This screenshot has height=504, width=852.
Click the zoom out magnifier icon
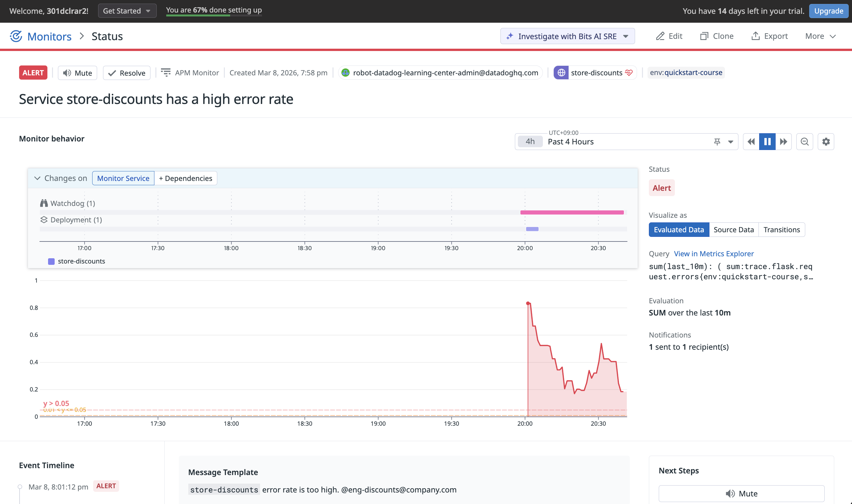[x=804, y=141]
